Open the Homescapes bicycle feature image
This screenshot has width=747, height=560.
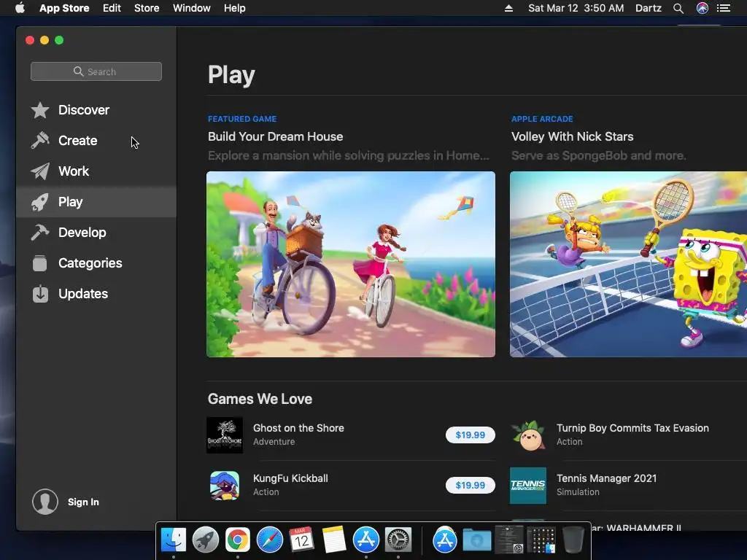point(351,264)
